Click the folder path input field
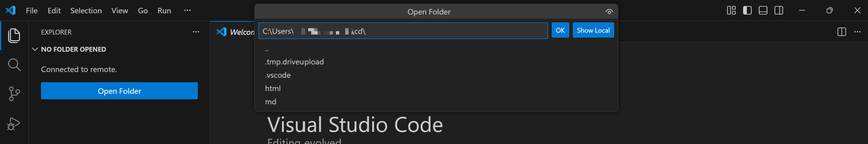 [438, 31]
